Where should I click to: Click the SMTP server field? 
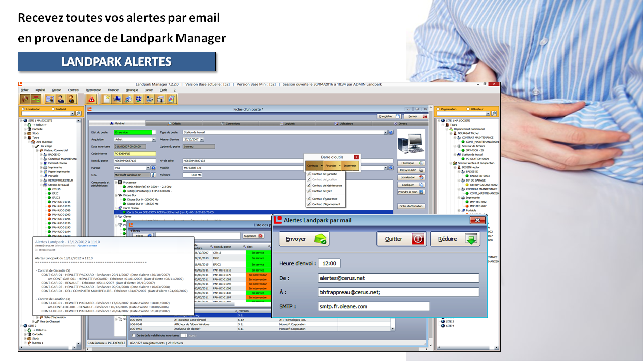(374, 306)
